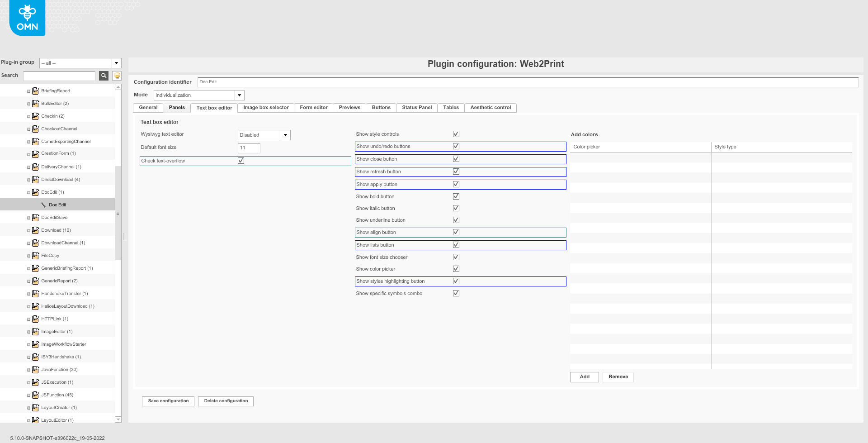Click the JavaFunction plugin icon
This screenshot has width=868, height=443.
point(35,370)
